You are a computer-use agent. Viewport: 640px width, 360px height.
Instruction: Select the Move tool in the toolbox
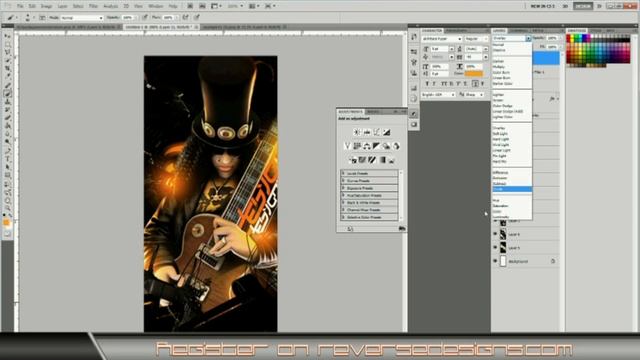(7, 36)
